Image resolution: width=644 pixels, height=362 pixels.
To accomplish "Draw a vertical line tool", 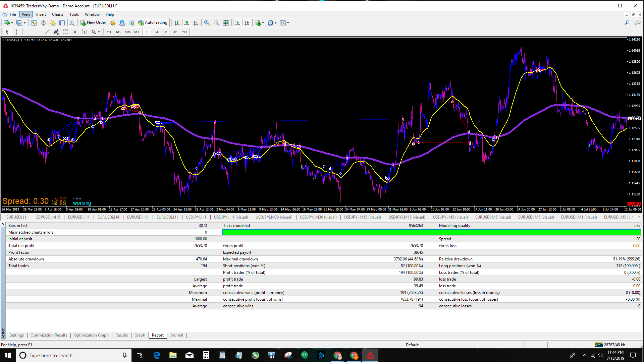I will click(28, 32).
